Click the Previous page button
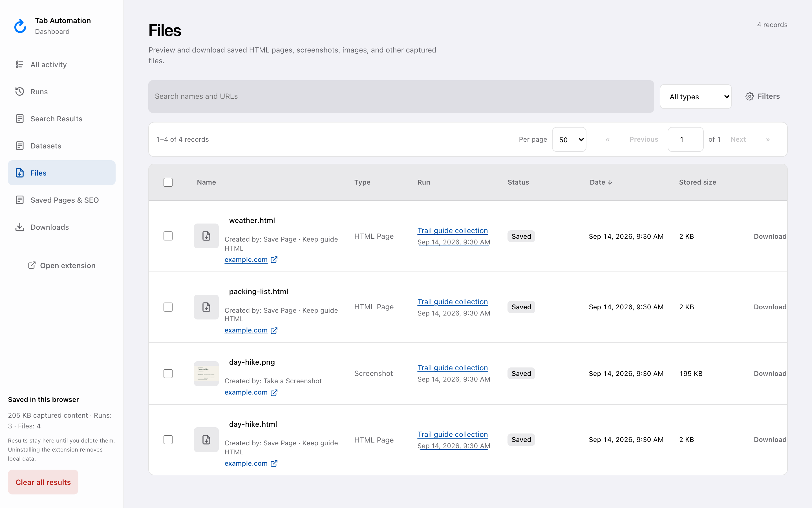 click(x=644, y=139)
